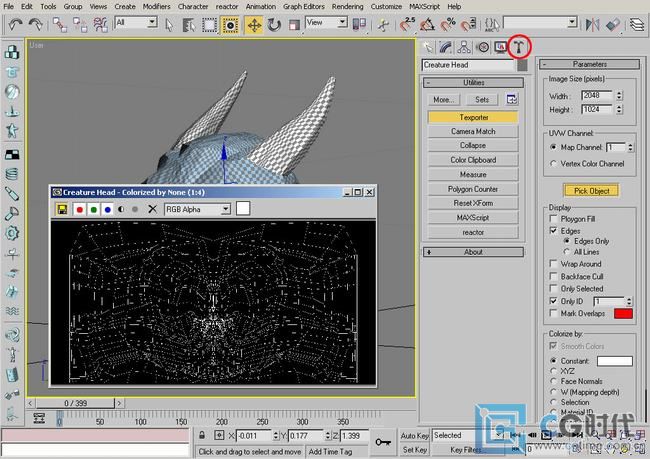Enable the Mark Overlaps checkbox
Viewport: 650px width, 459px height.
tap(553, 313)
